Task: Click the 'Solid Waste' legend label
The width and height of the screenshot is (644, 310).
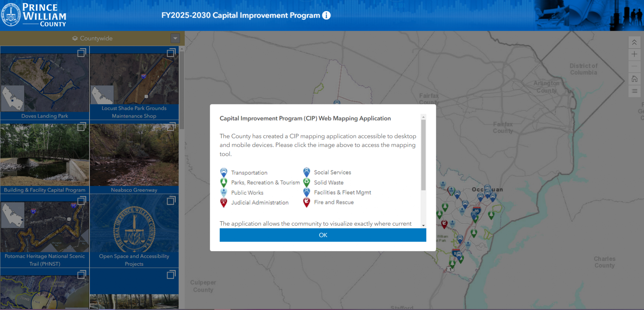Action: click(x=329, y=183)
